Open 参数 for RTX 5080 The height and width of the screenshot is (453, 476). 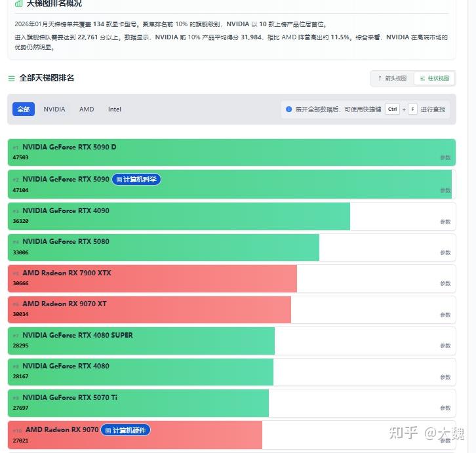pyautogui.click(x=445, y=252)
